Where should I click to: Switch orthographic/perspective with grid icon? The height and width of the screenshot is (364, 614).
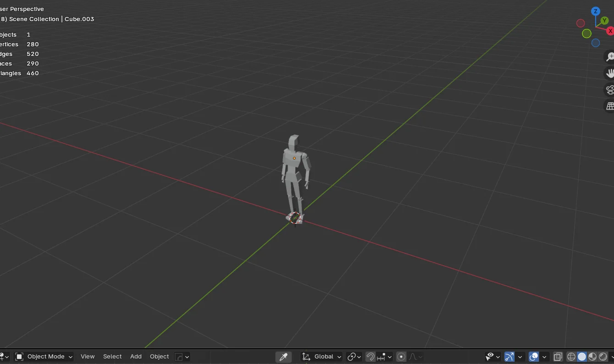pos(610,106)
